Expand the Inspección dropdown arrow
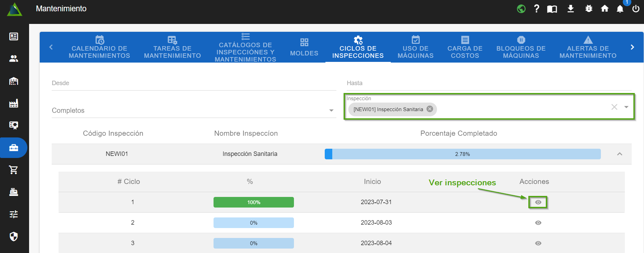This screenshot has width=644, height=253. (626, 107)
